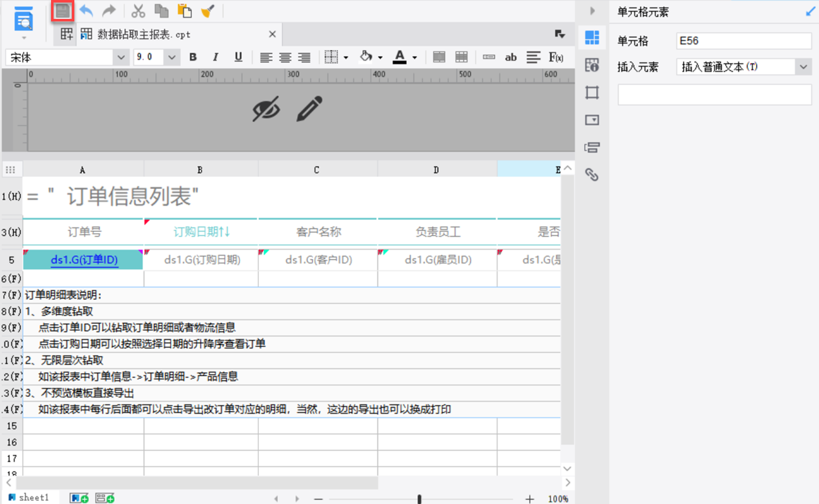Click the zoom slider handle
Image resolution: width=819 pixels, height=504 pixels.
[419, 499]
